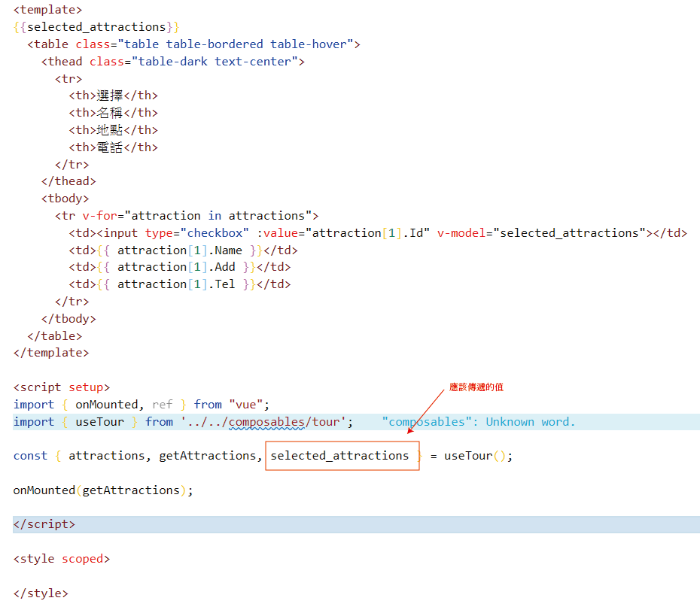Select the <th>名稱</th> header line

114,113
